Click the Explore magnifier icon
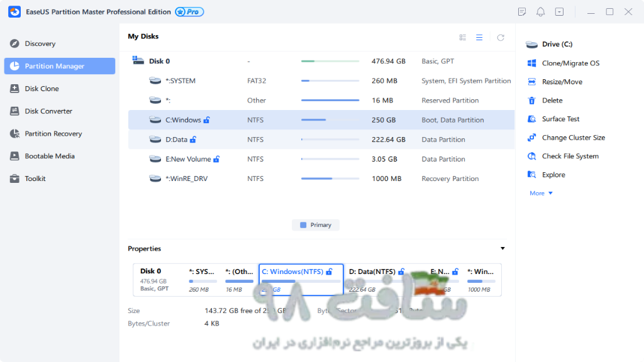Viewport: 644px width, 362px height. tap(531, 175)
